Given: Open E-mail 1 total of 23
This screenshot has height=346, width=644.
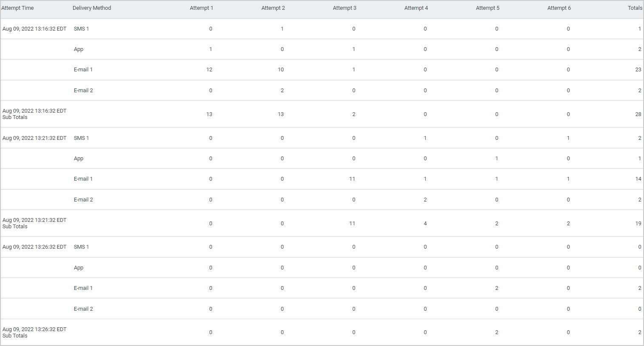Looking at the screenshot, I should click(x=638, y=70).
